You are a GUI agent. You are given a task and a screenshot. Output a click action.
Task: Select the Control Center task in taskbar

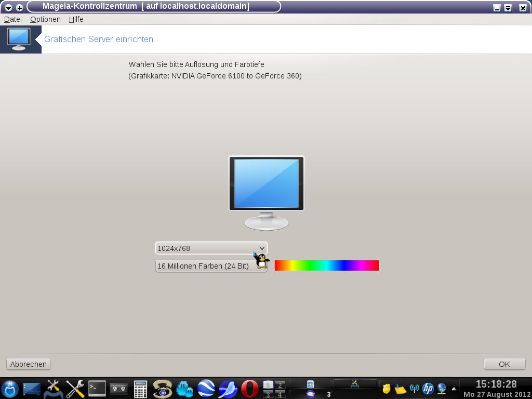[354, 384]
